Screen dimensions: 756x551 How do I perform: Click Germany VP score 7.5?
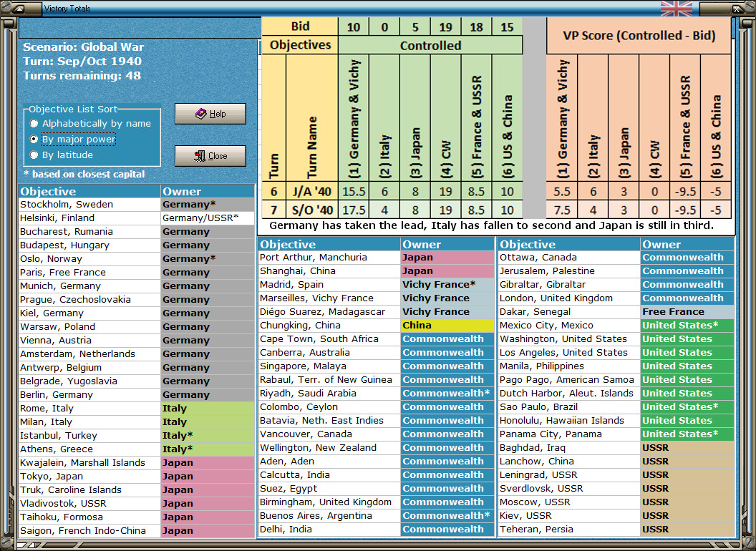point(562,210)
